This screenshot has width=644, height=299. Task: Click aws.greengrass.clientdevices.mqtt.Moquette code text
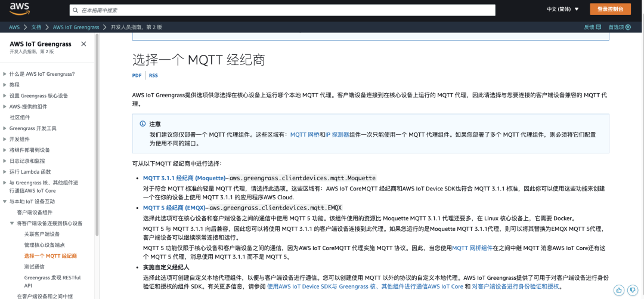click(x=303, y=178)
